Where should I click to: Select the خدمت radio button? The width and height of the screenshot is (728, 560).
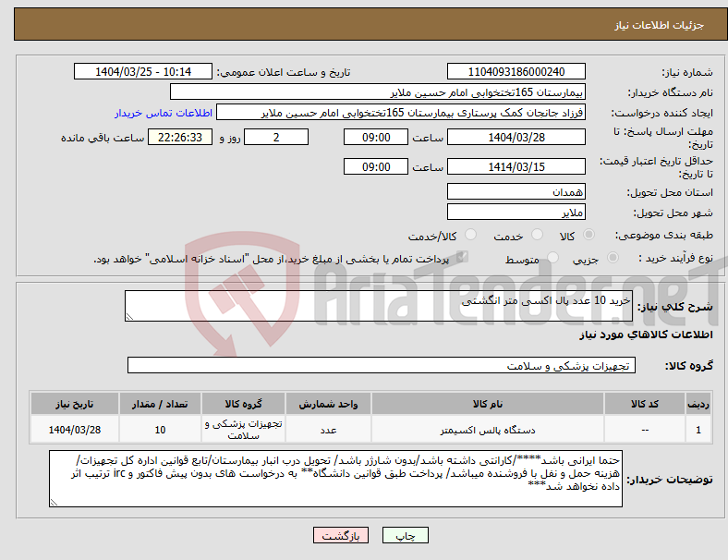click(x=537, y=235)
